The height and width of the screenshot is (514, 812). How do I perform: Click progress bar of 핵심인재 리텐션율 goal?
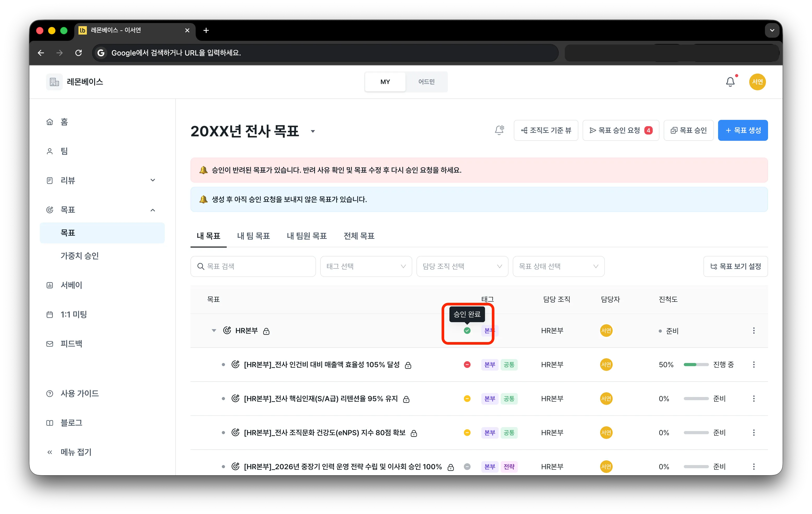click(x=696, y=399)
